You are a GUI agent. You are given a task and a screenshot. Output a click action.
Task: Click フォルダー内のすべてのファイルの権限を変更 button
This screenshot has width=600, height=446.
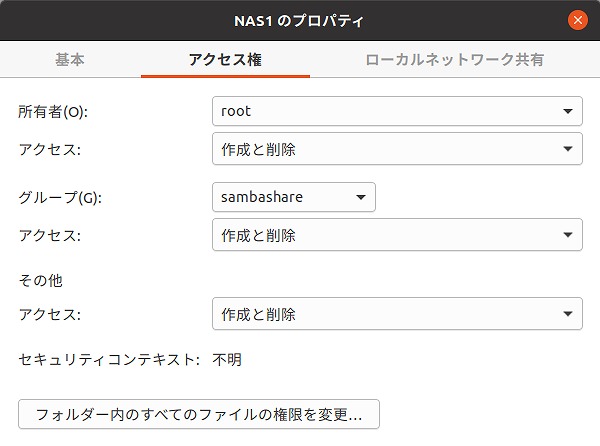click(199, 414)
